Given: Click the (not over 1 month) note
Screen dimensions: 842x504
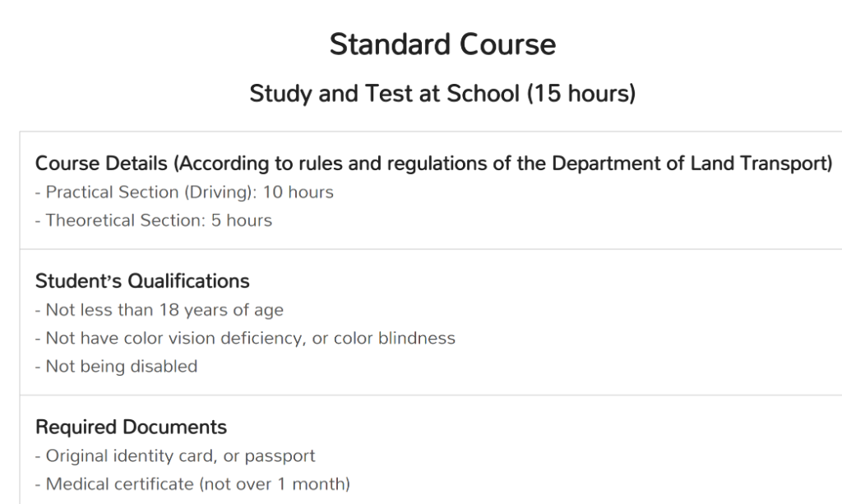Looking at the screenshot, I should [275, 484].
